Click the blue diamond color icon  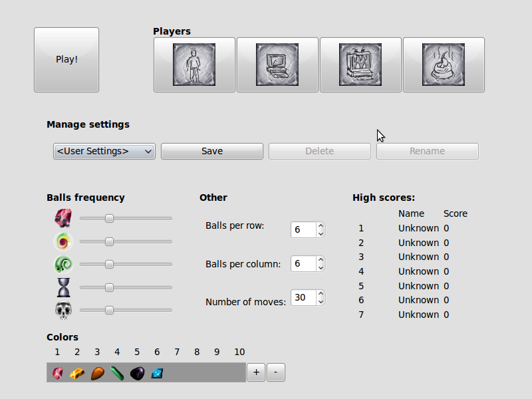click(157, 373)
